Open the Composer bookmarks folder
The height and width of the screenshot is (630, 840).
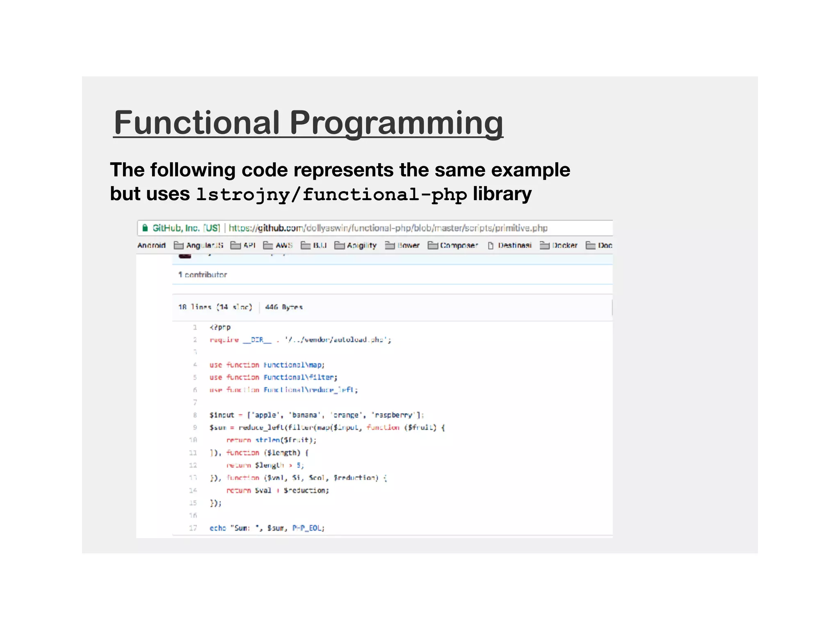point(453,245)
